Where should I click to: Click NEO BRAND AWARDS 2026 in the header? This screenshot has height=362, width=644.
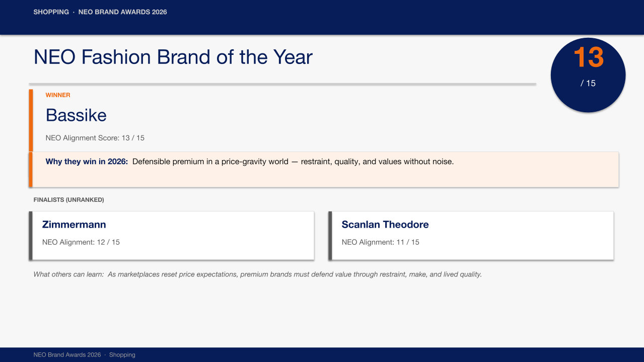pyautogui.click(x=122, y=12)
